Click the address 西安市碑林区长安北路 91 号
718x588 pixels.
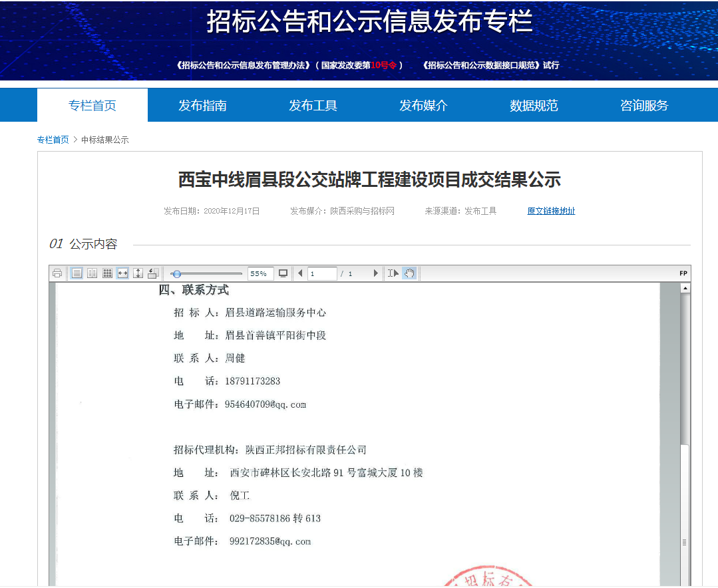293,473
